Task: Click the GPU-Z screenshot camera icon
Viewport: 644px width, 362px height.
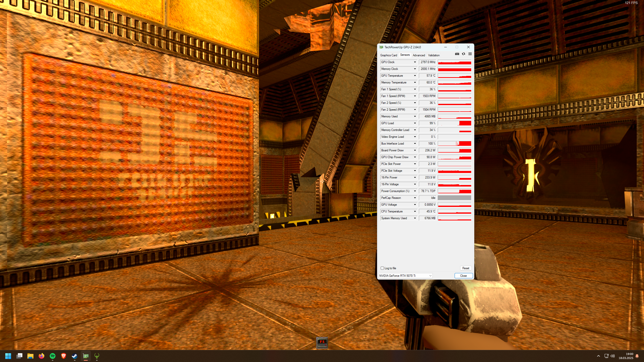Action: (x=457, y=54)
